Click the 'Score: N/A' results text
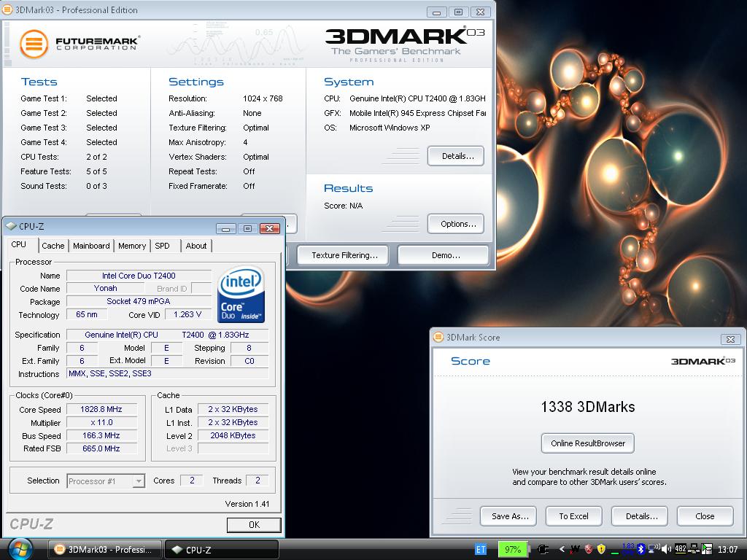This screenshot has height=560, width=747. [343, 206]
